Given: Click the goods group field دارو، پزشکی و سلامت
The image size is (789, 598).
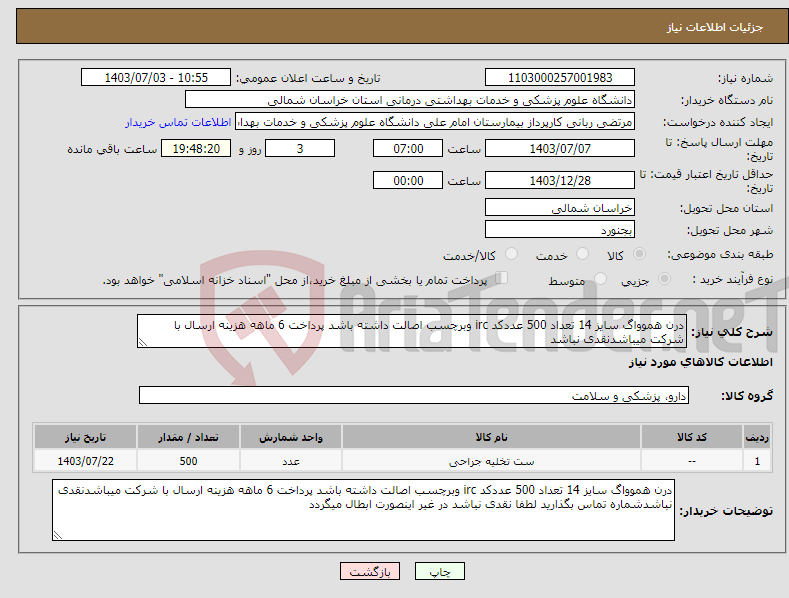Looking at the screenshot, I should pos(414,396).
